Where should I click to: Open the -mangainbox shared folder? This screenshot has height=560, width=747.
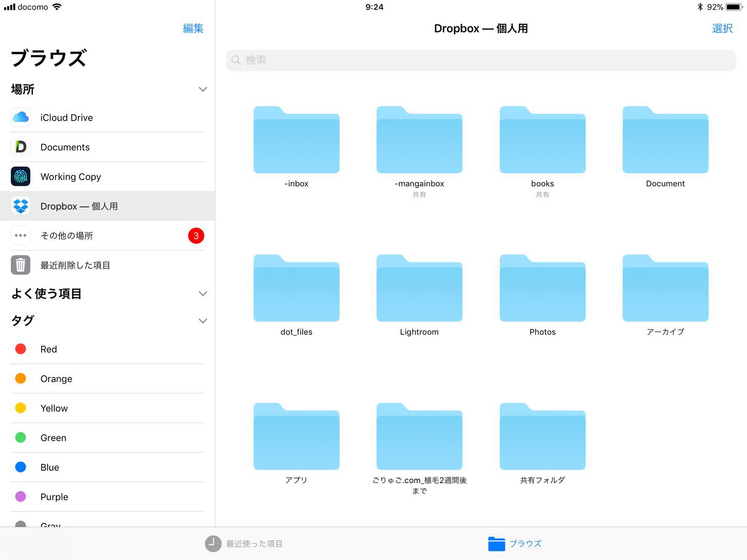(x=419, y=140)
